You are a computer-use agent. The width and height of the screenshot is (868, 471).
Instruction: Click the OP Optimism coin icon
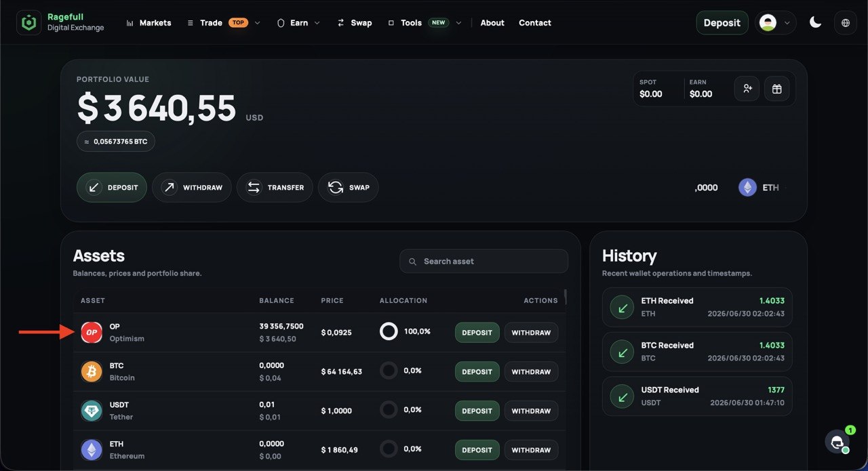92,332
